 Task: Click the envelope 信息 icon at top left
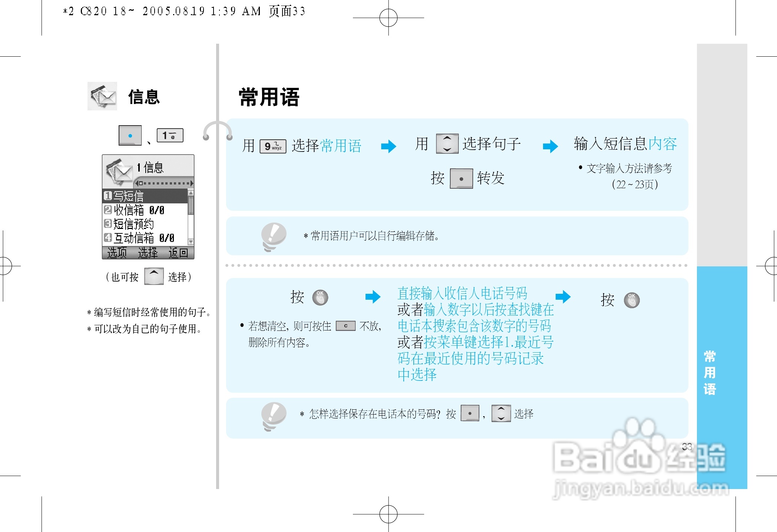pos(102,96)
